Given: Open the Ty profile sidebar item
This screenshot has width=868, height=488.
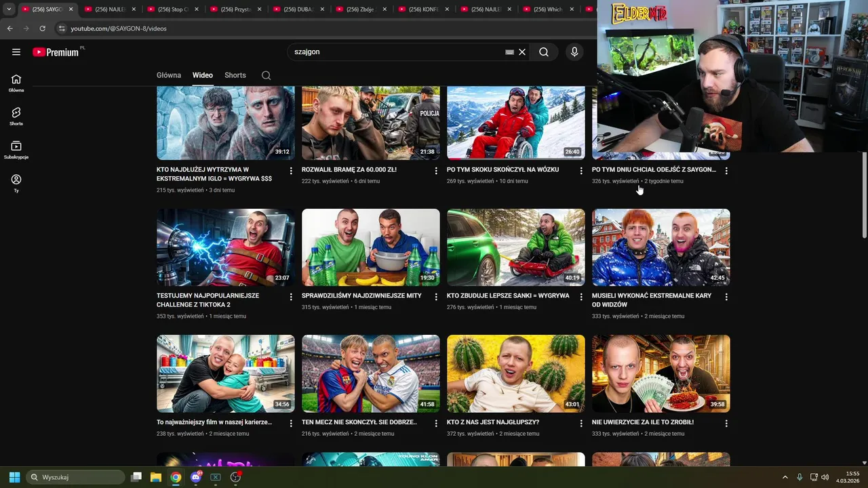Looking at the screenshot, I should pos(16,183).
